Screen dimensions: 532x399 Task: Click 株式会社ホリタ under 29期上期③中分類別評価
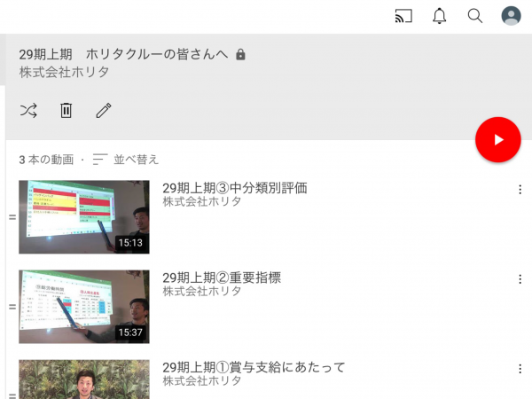pyautogui.click(x=202, y=201)
